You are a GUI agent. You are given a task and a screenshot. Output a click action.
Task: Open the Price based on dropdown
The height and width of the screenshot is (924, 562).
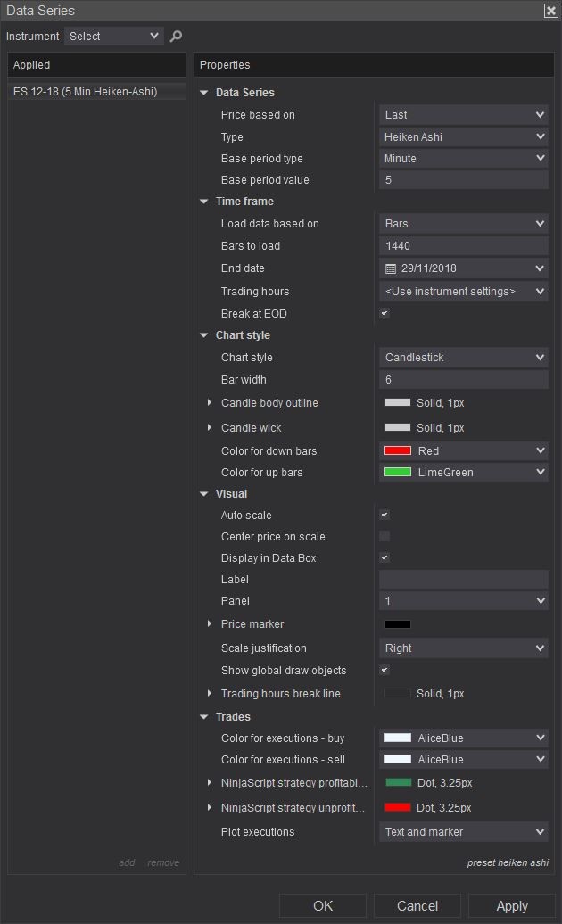pos(463,115)
